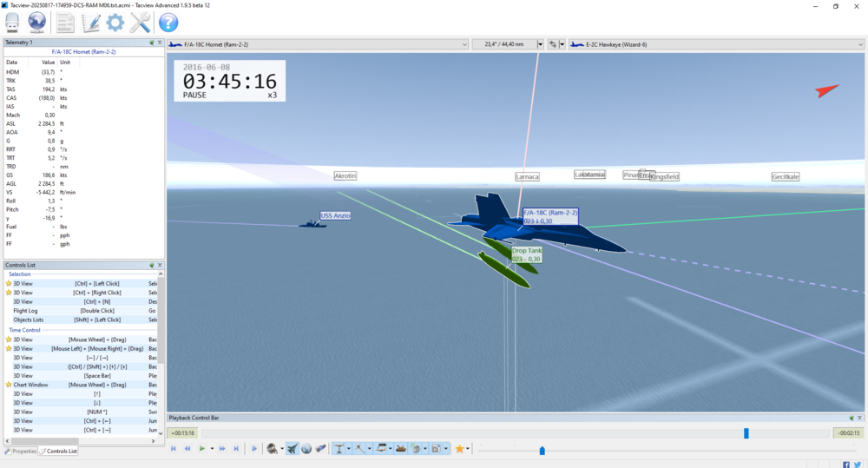The width and height of the screenshot is (868, 468).
Task: Select the Controls List tab
Action: (x=58, y=452)
